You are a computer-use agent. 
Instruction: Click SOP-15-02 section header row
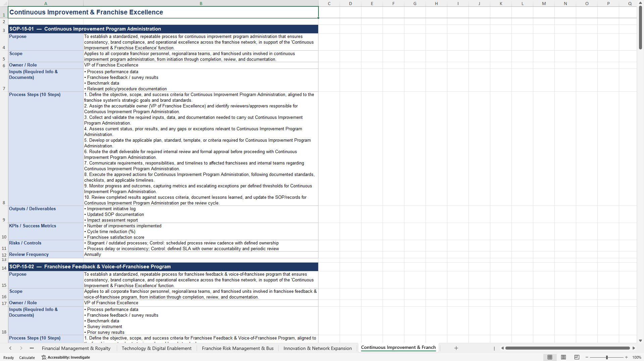point(163,267)
